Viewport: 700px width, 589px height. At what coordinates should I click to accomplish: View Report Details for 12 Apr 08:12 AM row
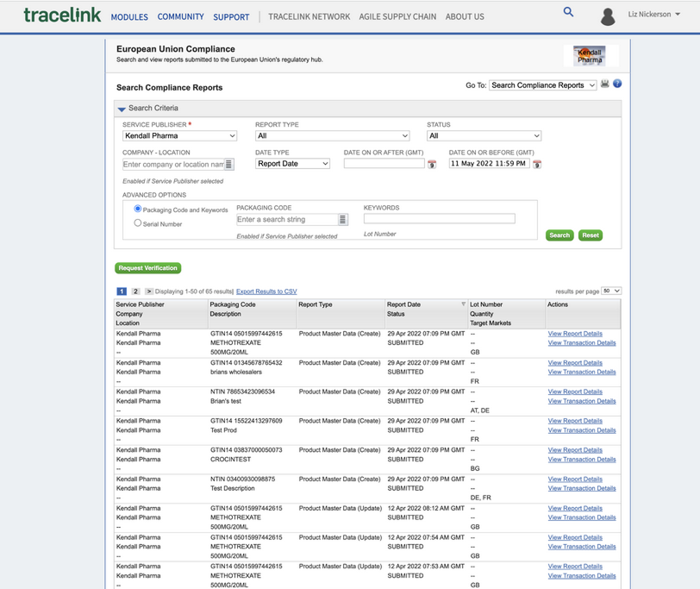pyautogui.click(x=575, y=509)
